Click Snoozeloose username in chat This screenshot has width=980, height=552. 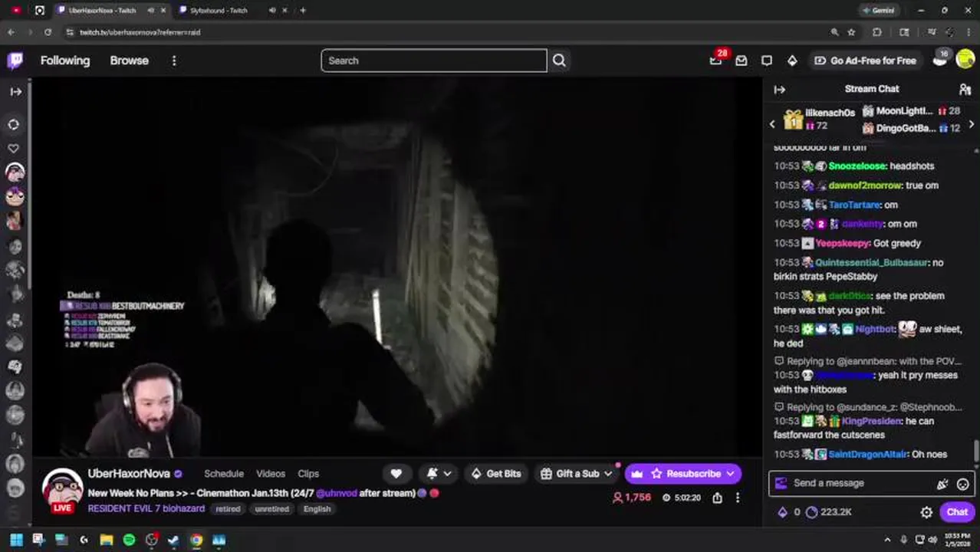[857, 166]
